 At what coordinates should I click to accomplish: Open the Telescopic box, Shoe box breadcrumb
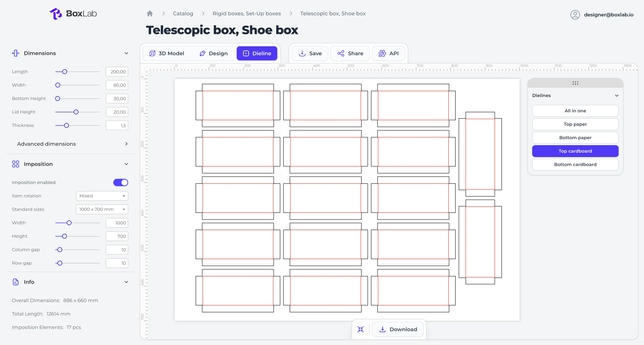(x=333, y=13)
